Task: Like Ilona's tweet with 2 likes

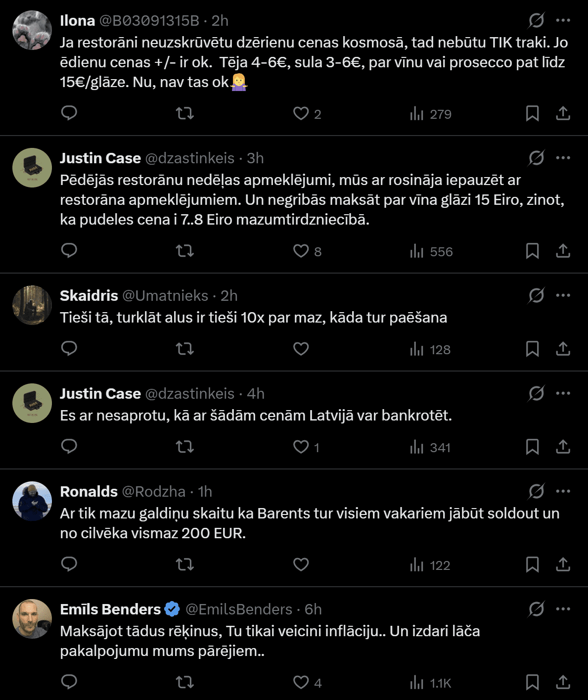Action: tap(301, 113)
